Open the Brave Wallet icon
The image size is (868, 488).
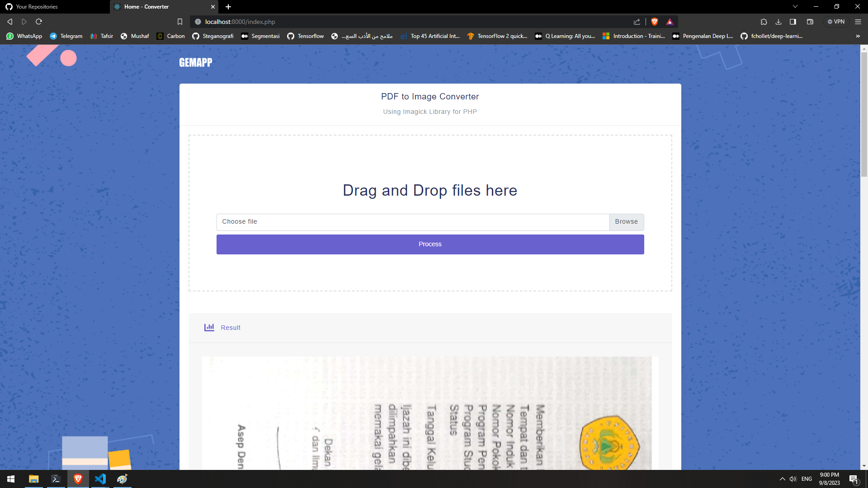pyautogui.click(x=810, y=22)
